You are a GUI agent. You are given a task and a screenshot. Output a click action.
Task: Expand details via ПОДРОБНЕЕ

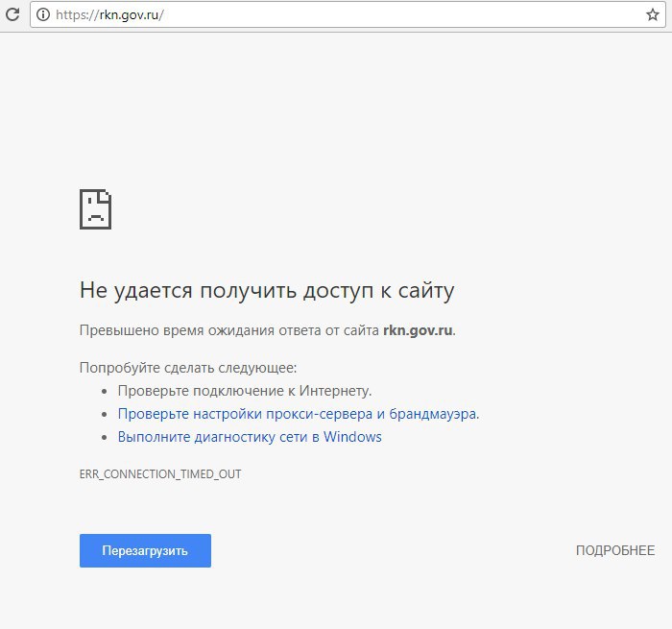pos(615,550)
